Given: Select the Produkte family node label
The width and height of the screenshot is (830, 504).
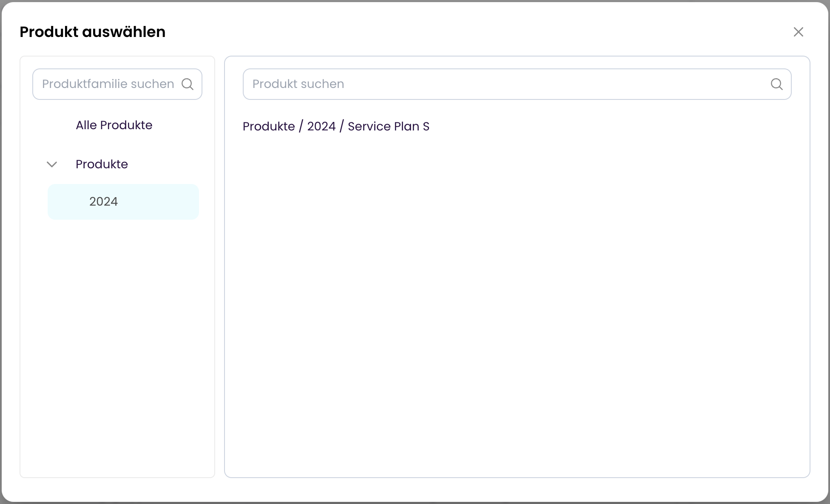Looking at the screenshot, I should point(102,164).
